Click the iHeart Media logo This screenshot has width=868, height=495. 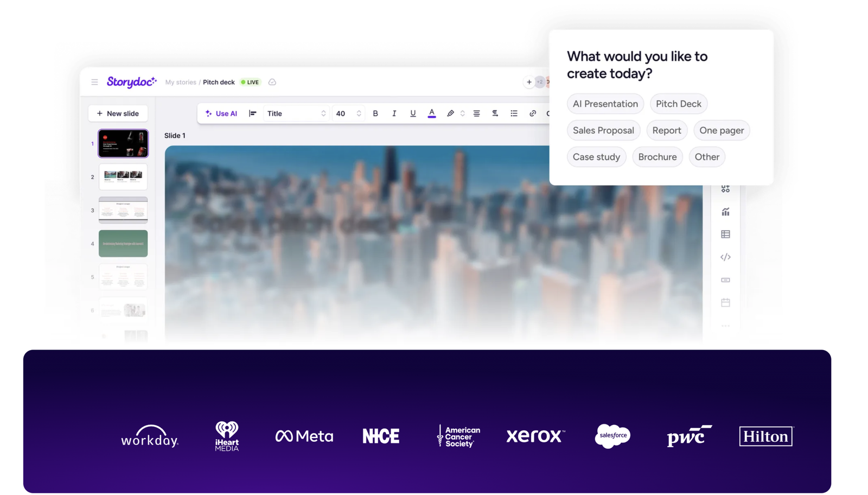pos(227,436)
